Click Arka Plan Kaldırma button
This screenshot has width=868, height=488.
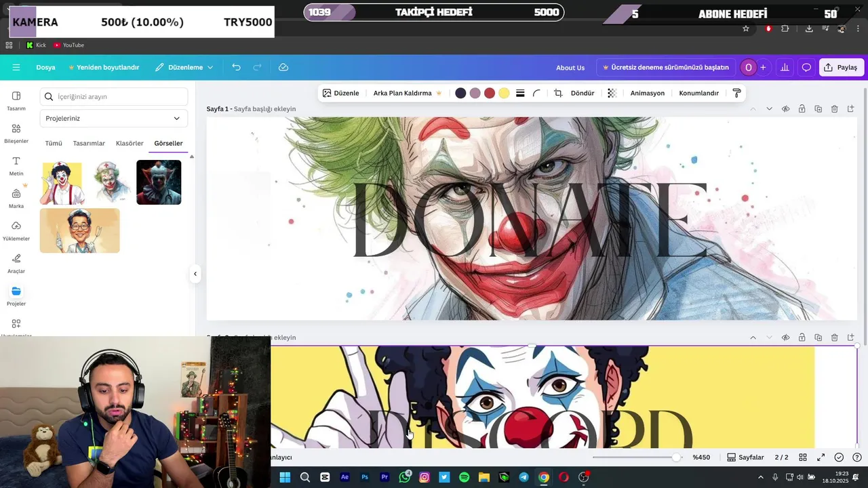pyautogui.click(x=408, y=93)
